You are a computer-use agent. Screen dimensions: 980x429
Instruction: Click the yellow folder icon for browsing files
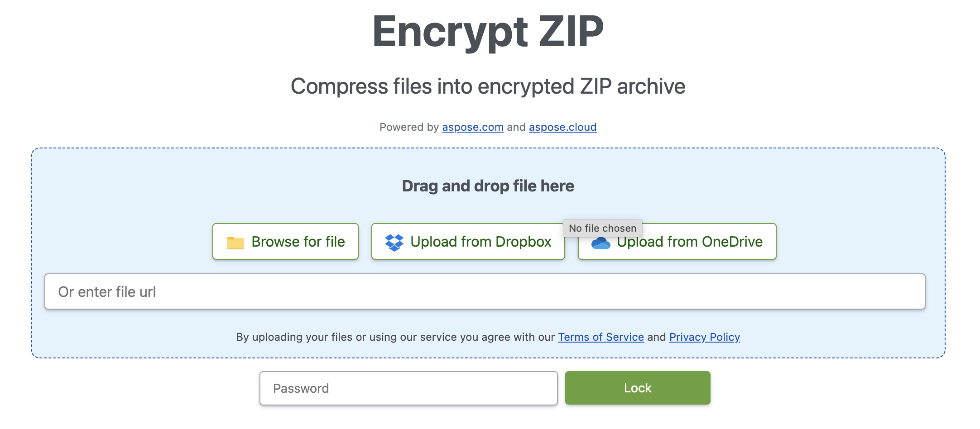pyautogui.click(x=236, y=242)
